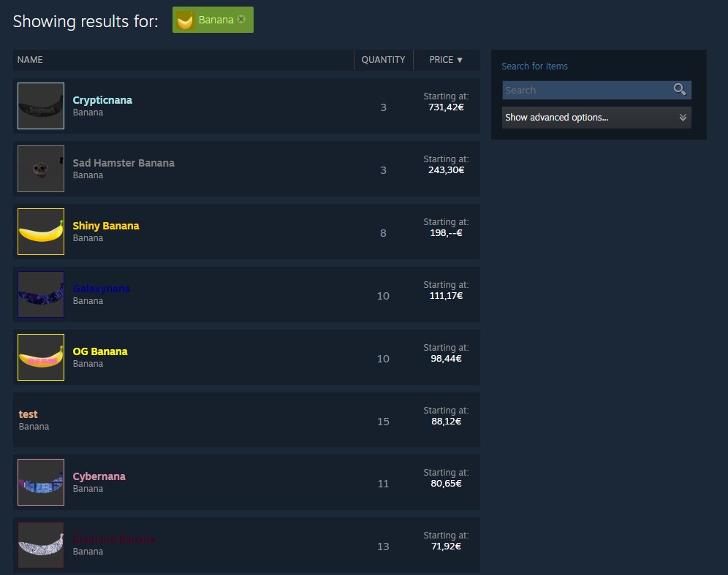The width and height of the screenshot is (728, 575).
Task: Click quantity 8 in the Shiny Banana row
Action: click(383, 233)
